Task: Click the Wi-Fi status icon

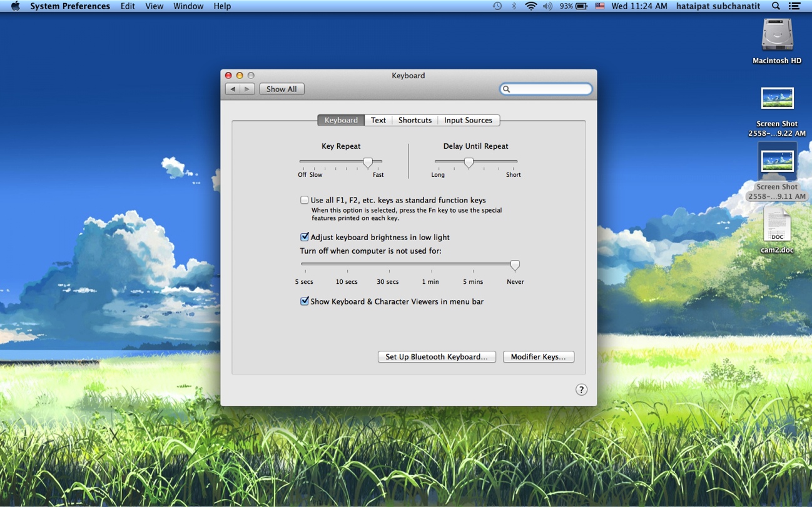Action: (x=530, y=6)
